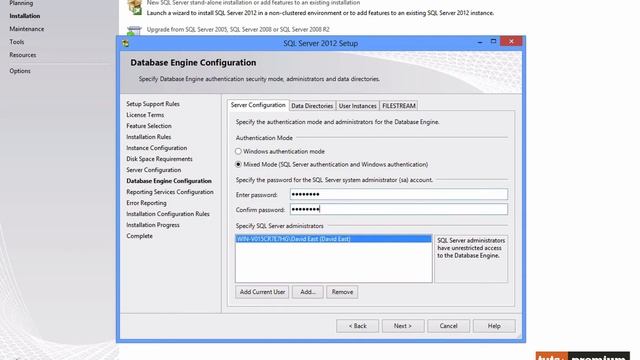The height and width of the screenshot is (360, 640).
Task: Click the SQL Server Setup title bar icon
Action: (126, 43)
